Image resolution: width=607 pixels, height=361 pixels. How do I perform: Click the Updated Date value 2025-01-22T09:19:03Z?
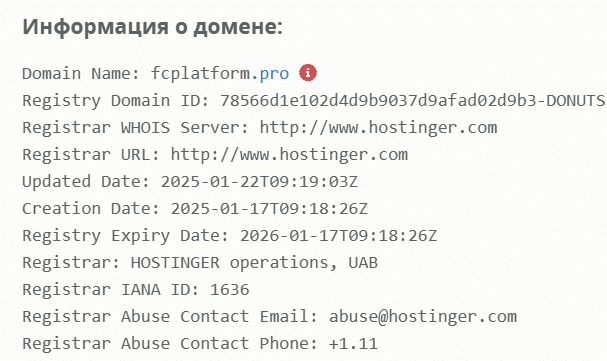pos(259,181)
